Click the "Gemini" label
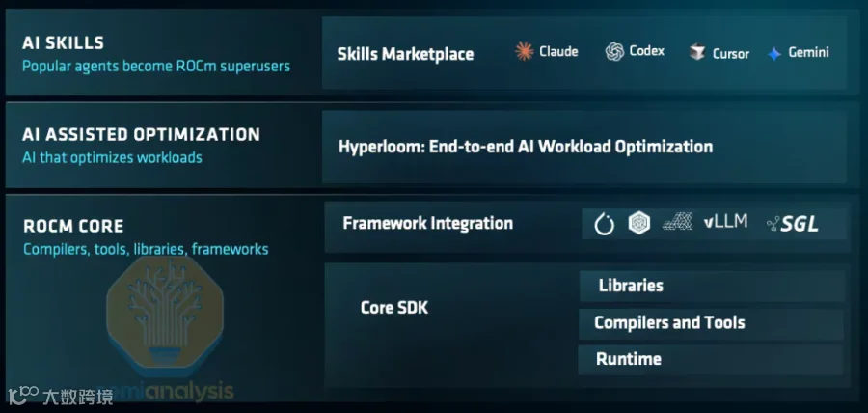Image resolution: width=868 pixels, height=413 pixels. click(809, 53)
